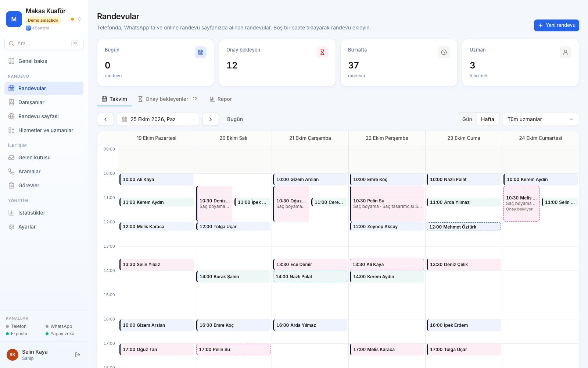Open Ayarlar settings page

[x=44, y=227]
